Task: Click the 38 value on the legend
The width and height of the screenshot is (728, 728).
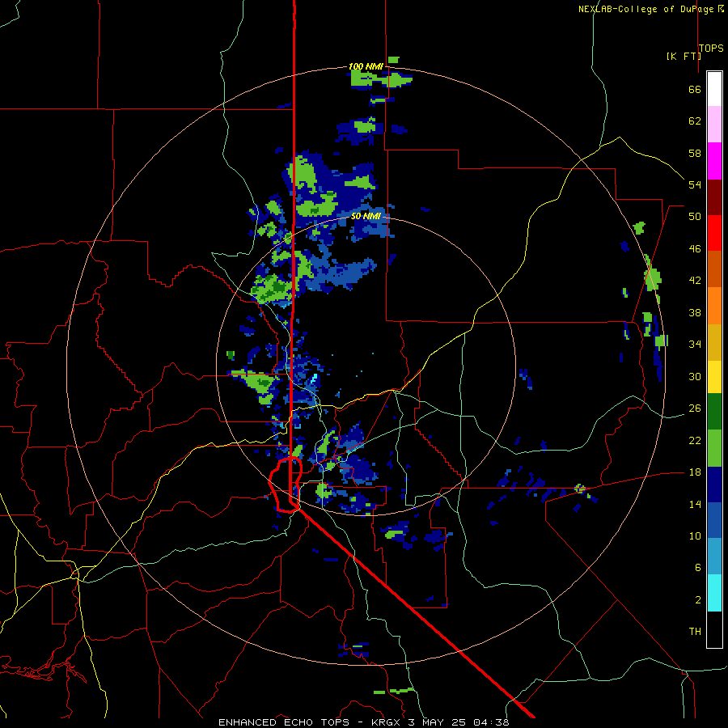Action: coord(695,313)
